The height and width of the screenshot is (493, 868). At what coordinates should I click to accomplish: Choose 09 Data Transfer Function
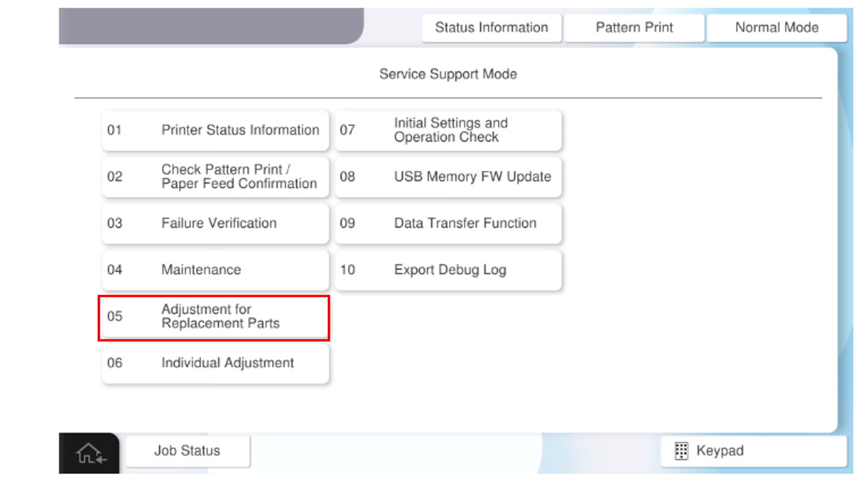coord(448,223)
